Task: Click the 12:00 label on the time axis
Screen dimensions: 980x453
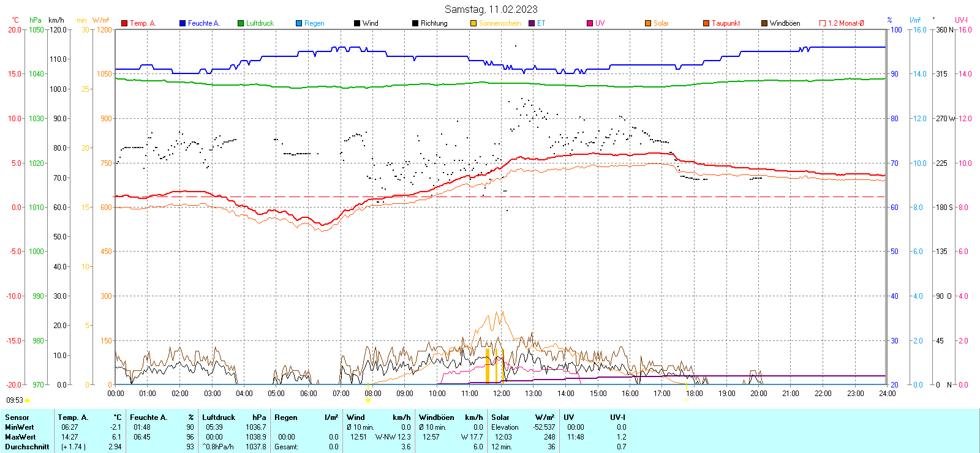Action: pos(501,394)
